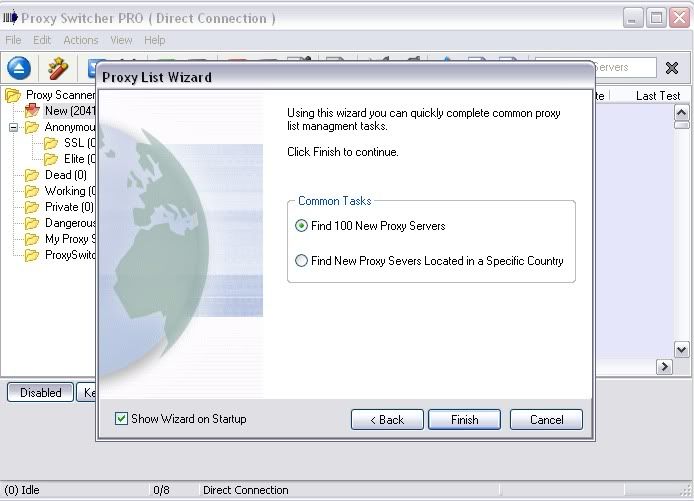694x501 pixels.
Task: Select the Anonymous folder entry
Action: [69, 127]
